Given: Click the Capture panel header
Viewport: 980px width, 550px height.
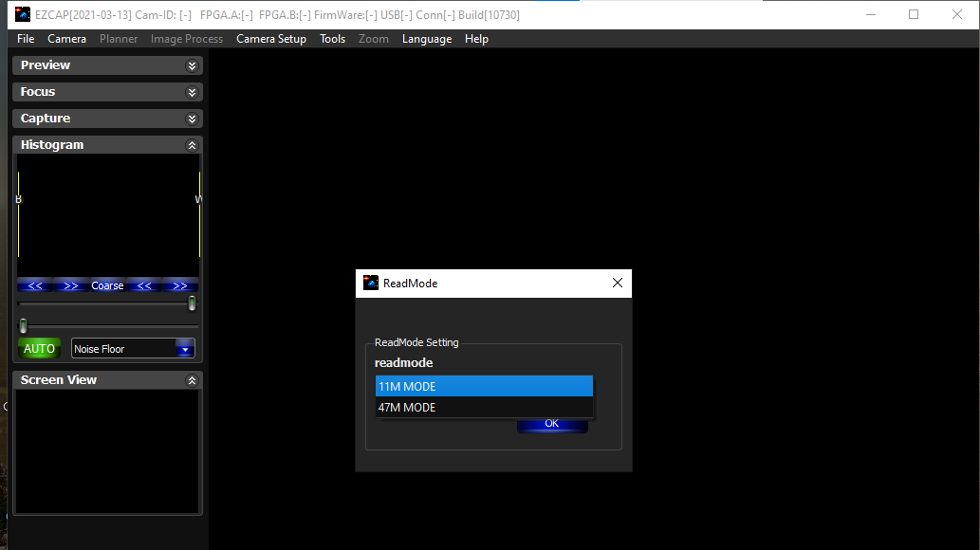Looking at the screenshot, I should [x=107, y=119].
